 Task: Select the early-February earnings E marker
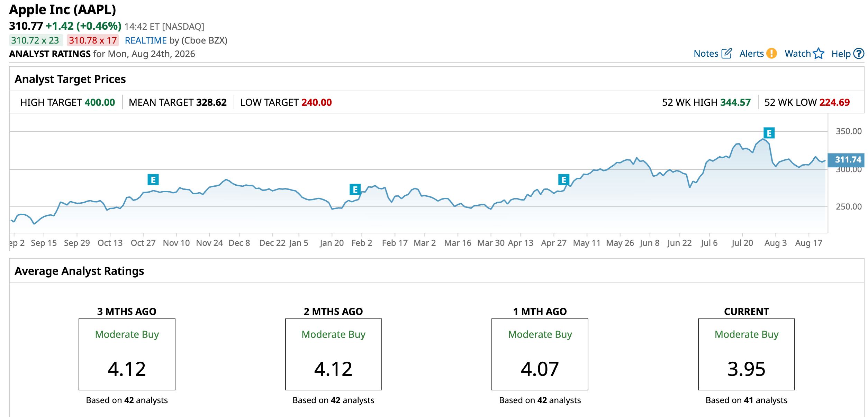[x=355, y=189]
